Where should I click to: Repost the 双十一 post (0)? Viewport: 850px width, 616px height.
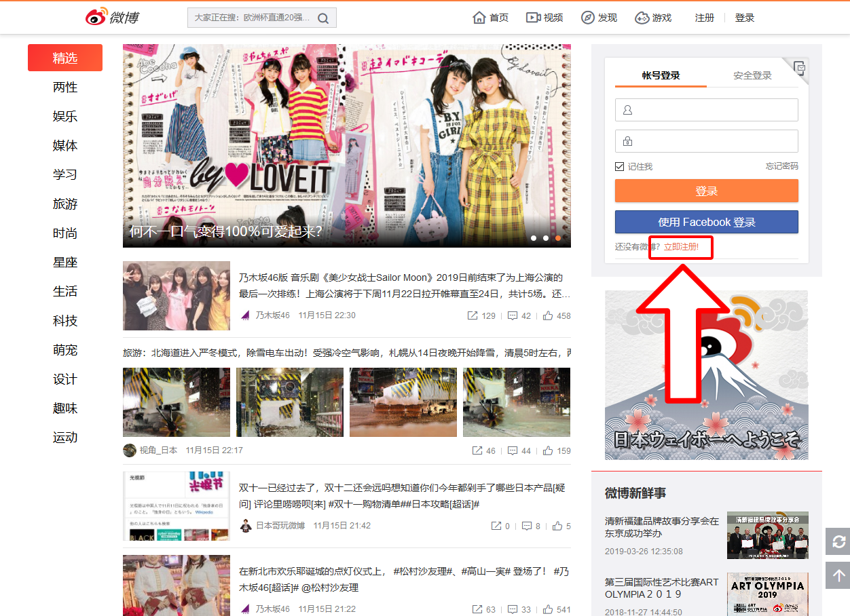(x=500, y=526)
